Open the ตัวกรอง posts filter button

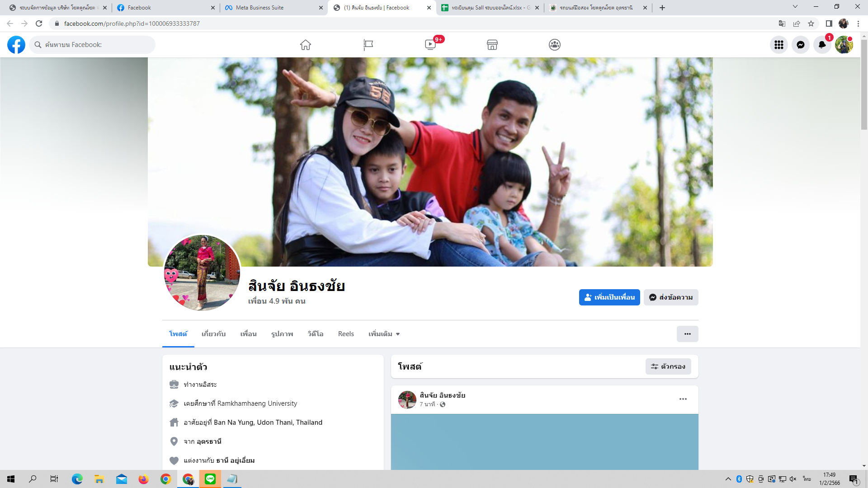[x=668, y=366]
